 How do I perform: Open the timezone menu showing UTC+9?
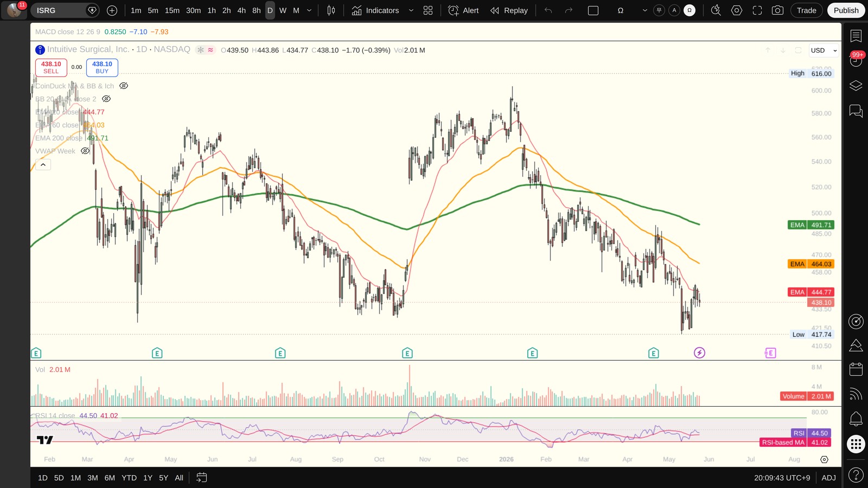click(782, 478)
